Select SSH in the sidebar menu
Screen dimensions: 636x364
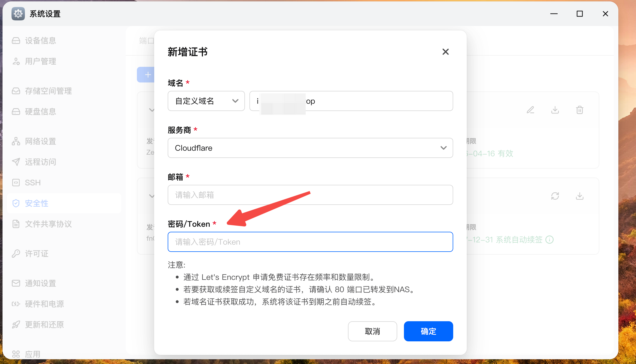(x=32, y=183)
